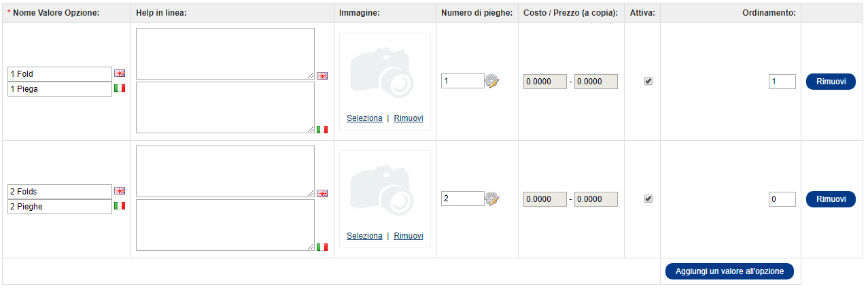Image resolution: width=868 pixels, height=289 pixels.
Task: Click 'Aggiungi un valore all'opzione' button
Action: (729, 271)
